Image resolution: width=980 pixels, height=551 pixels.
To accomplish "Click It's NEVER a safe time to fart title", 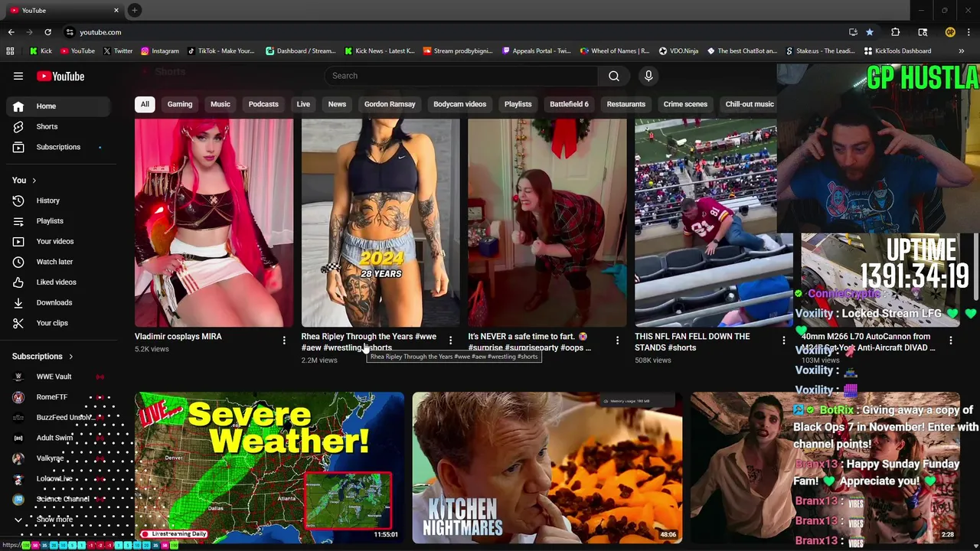I will pos(529,342).
